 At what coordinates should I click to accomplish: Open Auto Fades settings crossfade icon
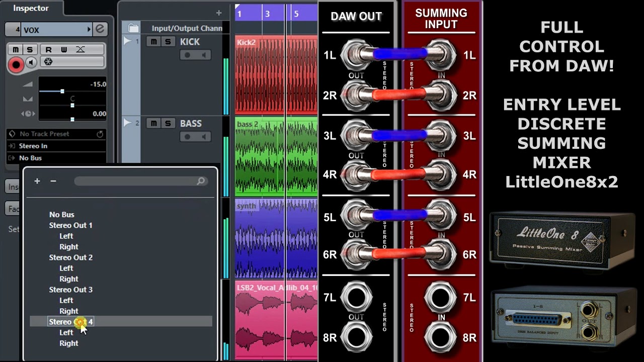tap(80, 49)
